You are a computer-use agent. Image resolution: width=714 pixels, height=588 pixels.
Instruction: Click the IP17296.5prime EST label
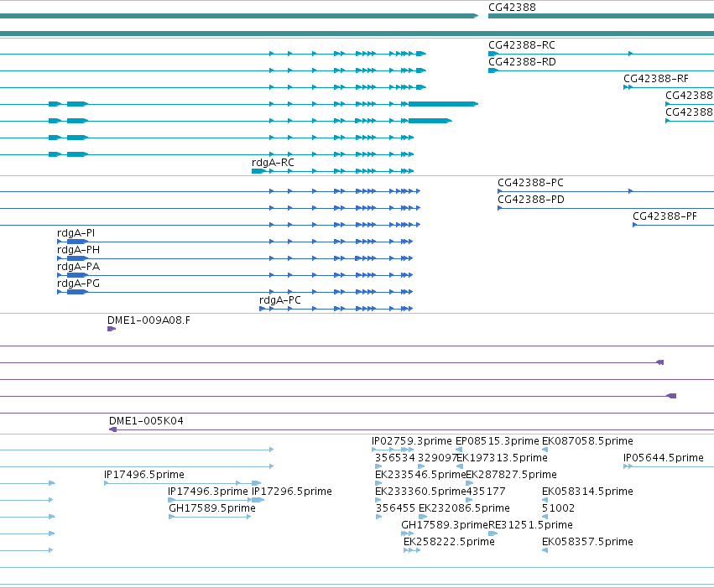pyautogui.click(x=292, y=492)
